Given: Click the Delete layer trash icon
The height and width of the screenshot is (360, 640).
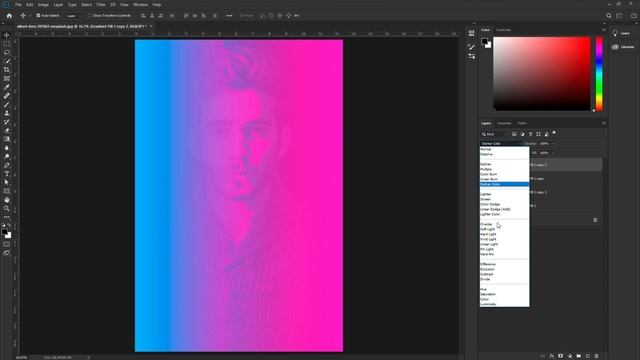Looking at the screenshot, I should point(596,356).
